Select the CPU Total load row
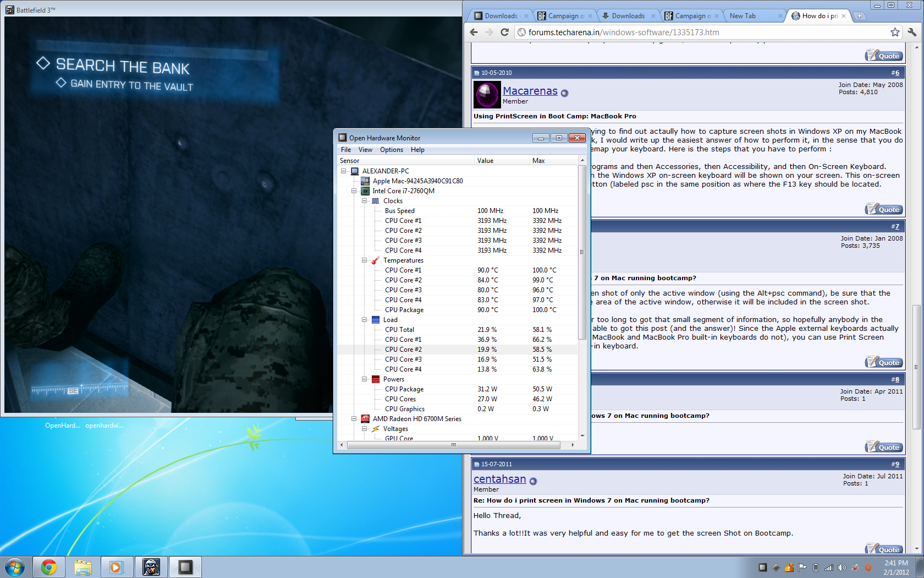Image resolution: width=924 pixels, height=578 pixels. click(458, 330)
